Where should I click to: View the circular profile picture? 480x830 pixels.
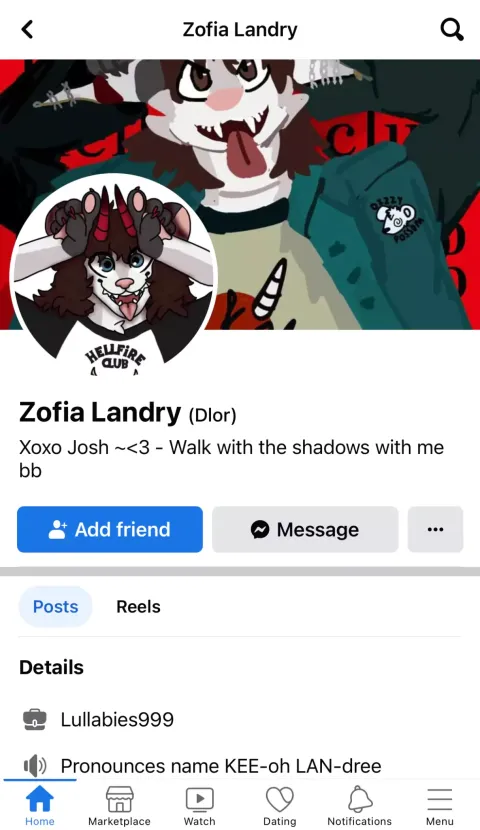pyautogui.click(x=113, y=275)
